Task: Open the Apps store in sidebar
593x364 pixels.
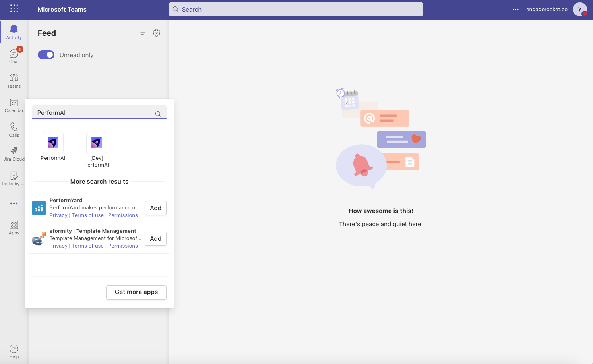Action: click(14, 228)
